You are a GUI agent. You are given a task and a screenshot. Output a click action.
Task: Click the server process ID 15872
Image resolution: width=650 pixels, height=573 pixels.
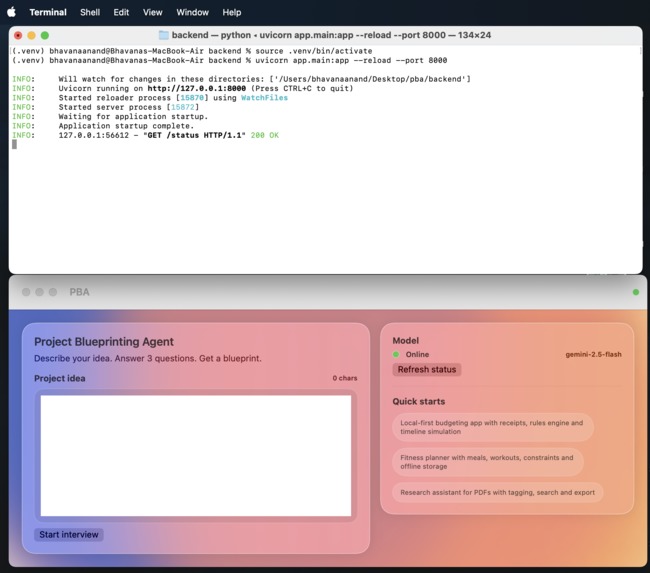pos(182,107)
